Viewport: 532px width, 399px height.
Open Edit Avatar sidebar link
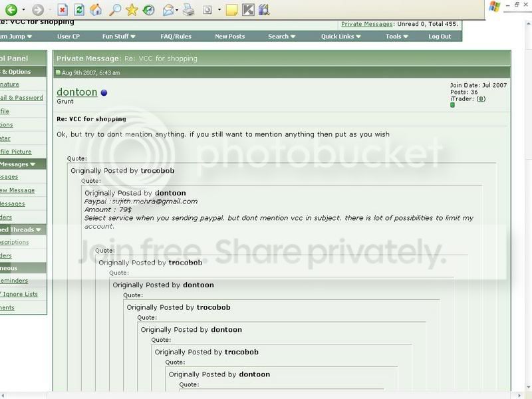point(5,138)
